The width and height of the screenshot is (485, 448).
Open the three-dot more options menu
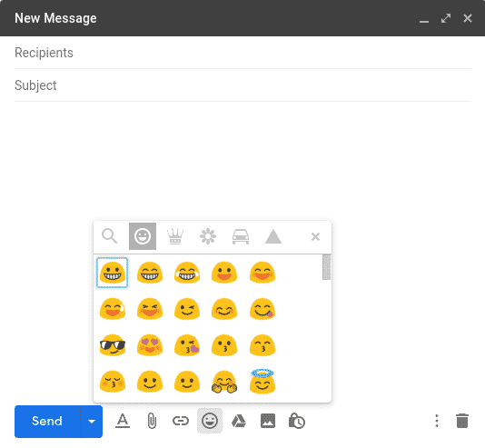437,421
